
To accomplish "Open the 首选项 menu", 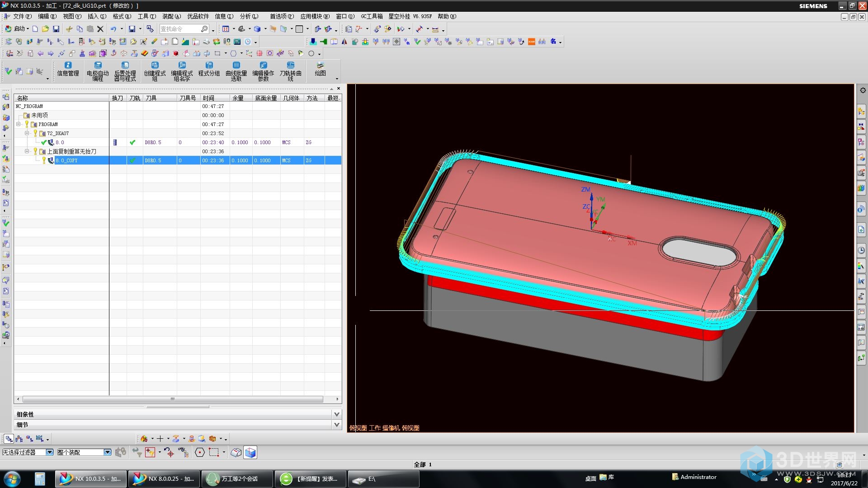I will 282,16.
